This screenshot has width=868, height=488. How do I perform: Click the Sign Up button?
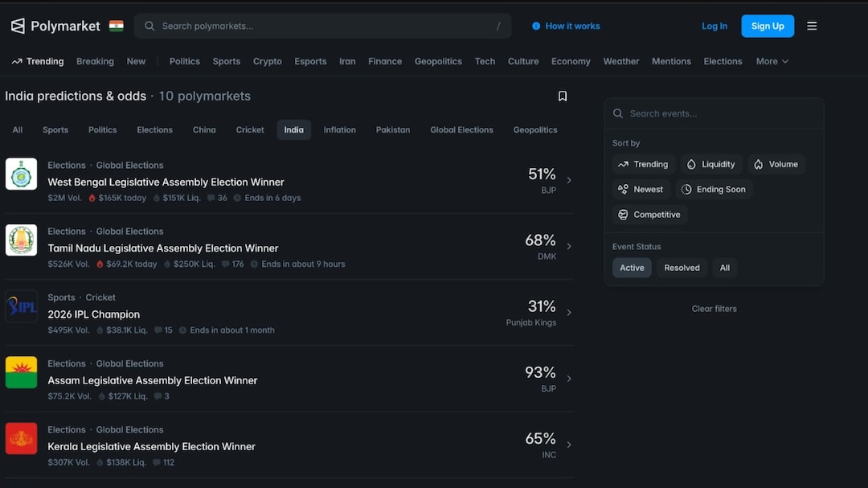click(767, 26)
